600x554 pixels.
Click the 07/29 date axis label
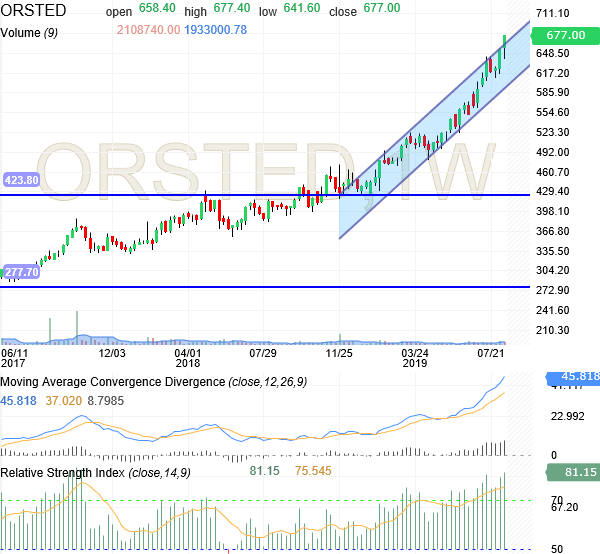click(x=263, y=353)
